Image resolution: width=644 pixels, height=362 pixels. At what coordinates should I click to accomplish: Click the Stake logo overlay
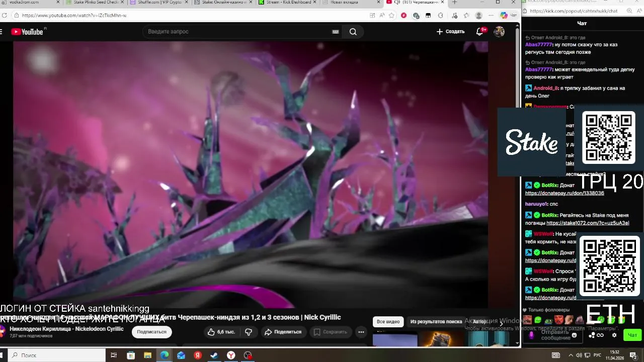[x=532, y=142]
